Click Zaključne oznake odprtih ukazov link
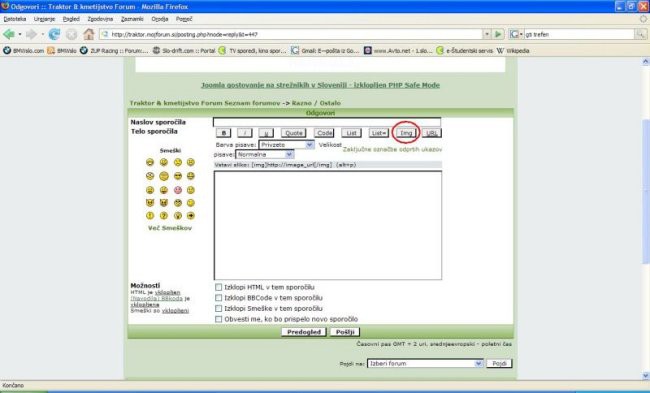Image resolution: width=650 pixels, height=393 pixels. [392, 149]
